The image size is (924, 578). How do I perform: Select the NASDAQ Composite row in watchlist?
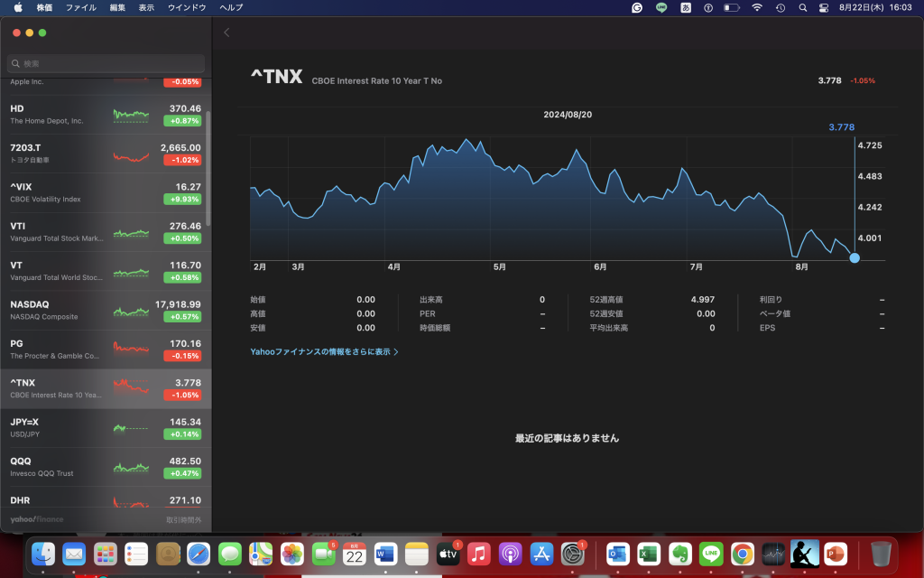pyautogui.click(x=106, y=310)
